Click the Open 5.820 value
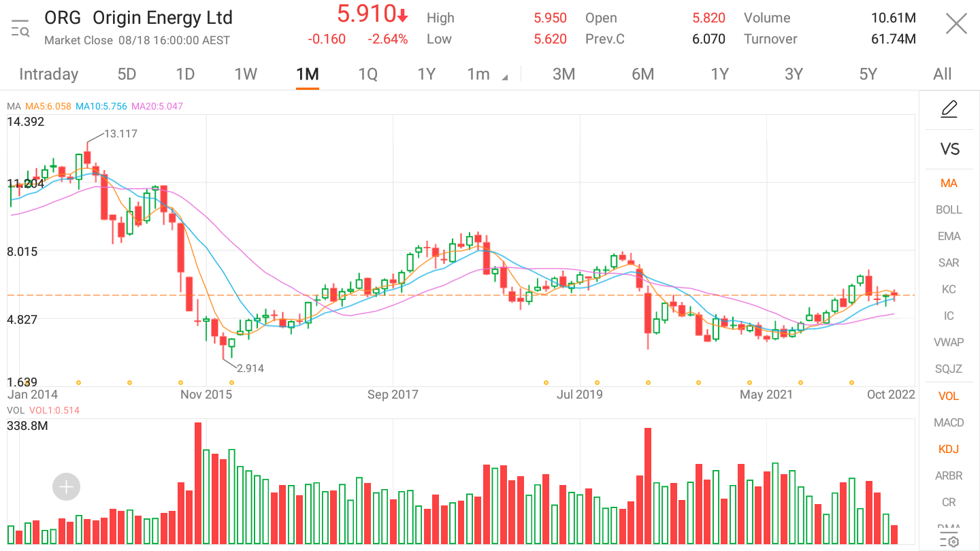The height and width of the screenshot is (551, 980). [x=708, y=18]
